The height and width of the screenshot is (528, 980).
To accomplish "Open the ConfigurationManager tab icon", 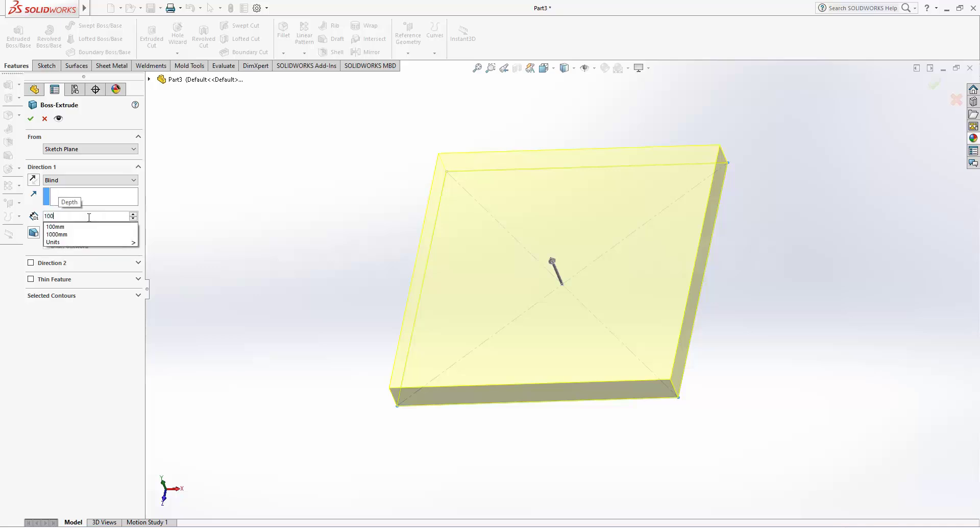I will coord(75,89).
